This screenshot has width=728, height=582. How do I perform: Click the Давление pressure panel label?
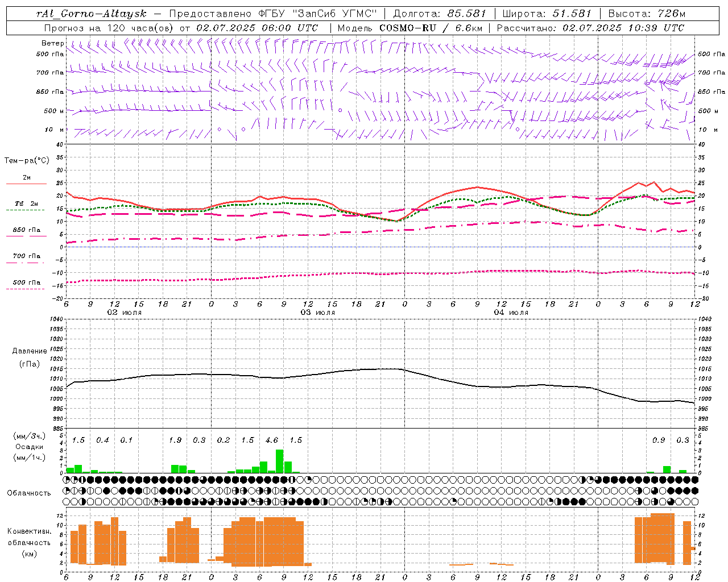tap(29, 351)
